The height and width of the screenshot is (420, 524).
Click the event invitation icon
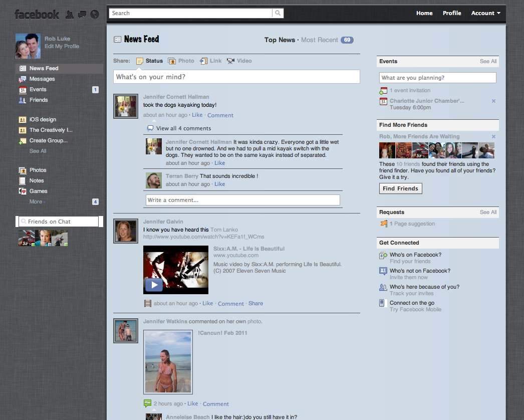(383, 91)
